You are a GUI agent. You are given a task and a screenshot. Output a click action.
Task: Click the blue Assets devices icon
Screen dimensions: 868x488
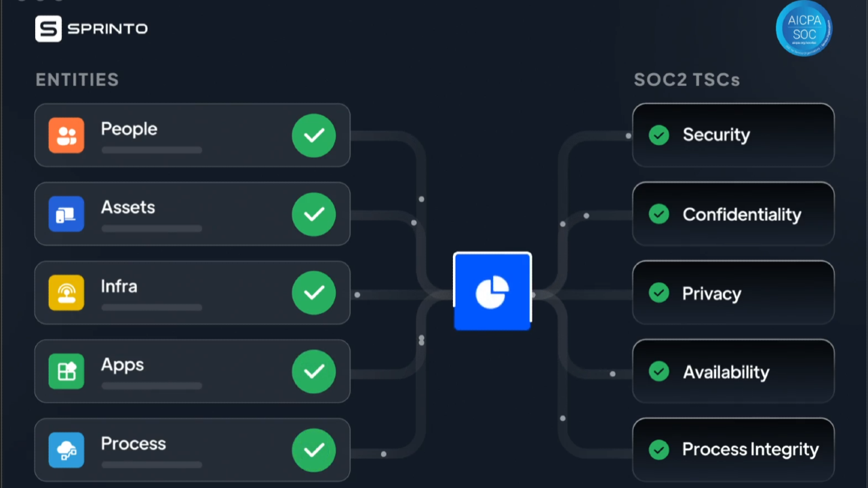tap(66, 213)
